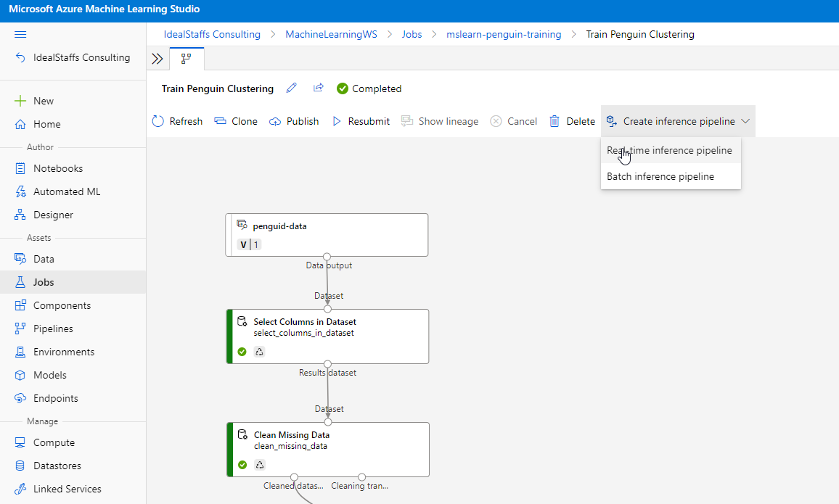Click the Delete trash icon
Screen dimensions: 839x504
(x=554, y=121)
